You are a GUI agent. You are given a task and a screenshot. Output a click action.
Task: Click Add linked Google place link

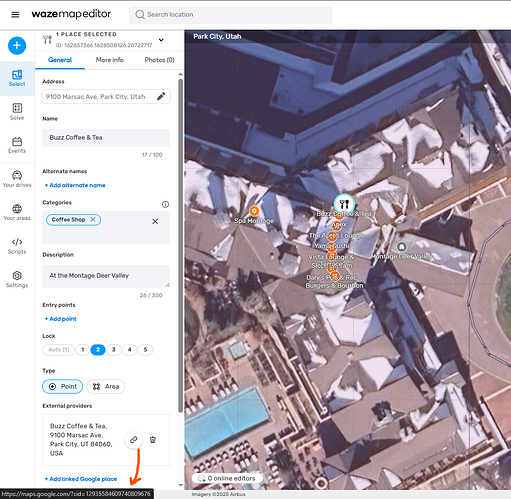click(x=81, y=479)
